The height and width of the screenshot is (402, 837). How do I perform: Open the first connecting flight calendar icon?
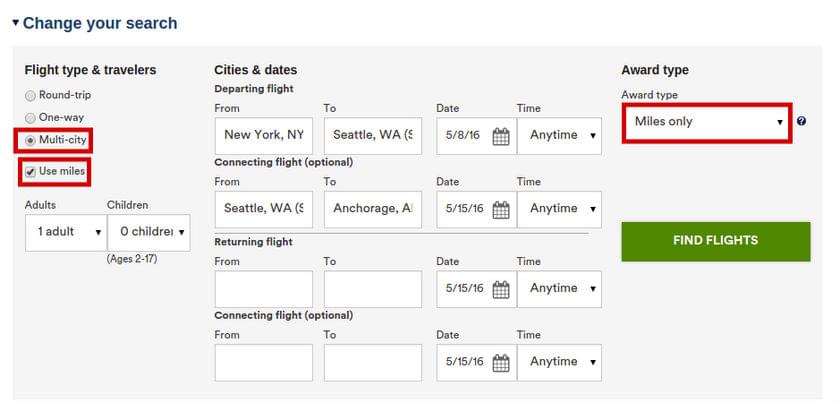(501, 210)
